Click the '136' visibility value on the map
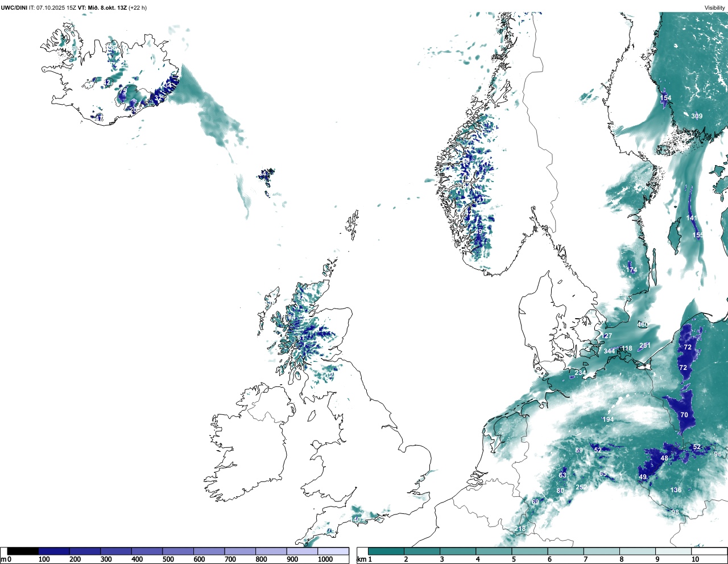 point(676,490)
